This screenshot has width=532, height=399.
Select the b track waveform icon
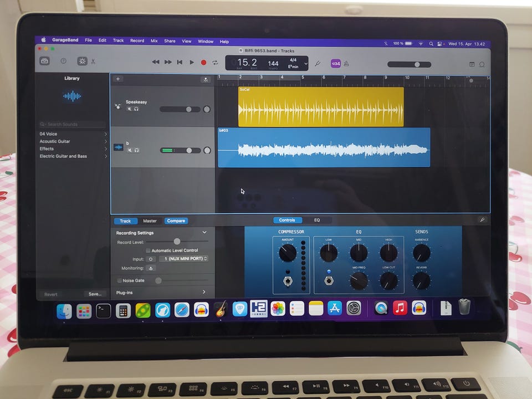pos(118,147)
